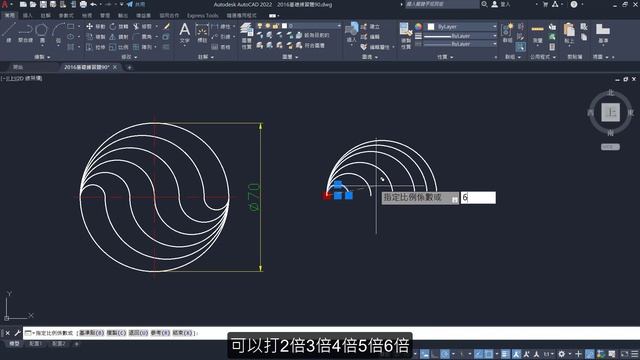This screenshot has height=360, width=640.
Task: Switch to the Home ribbon tab
Action: tap(9, 16)
